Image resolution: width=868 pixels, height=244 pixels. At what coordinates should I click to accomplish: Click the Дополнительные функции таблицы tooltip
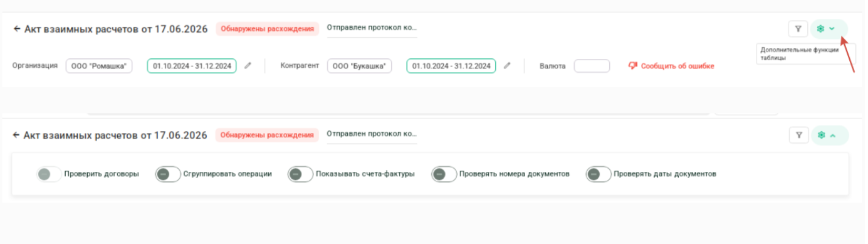(x=805, y=54)
